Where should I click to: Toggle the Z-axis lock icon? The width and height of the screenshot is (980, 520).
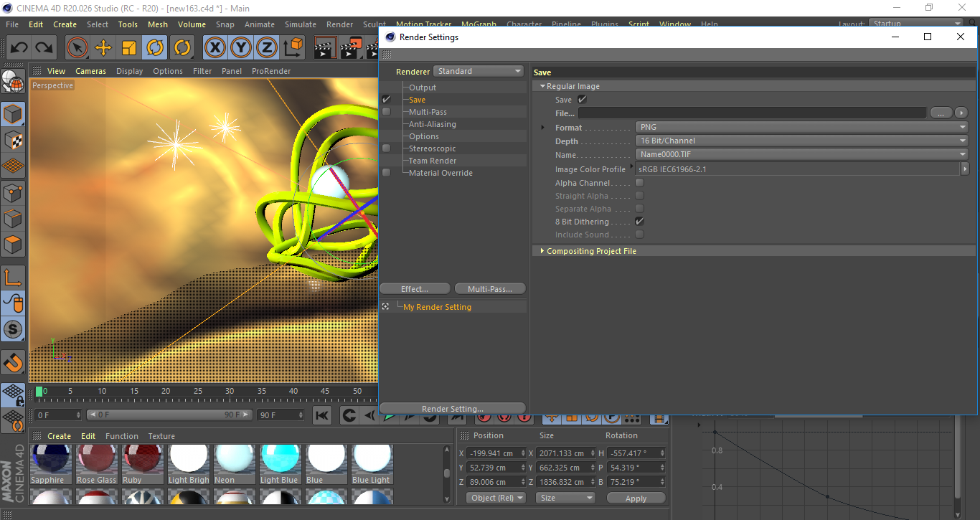tap(267, 48)
